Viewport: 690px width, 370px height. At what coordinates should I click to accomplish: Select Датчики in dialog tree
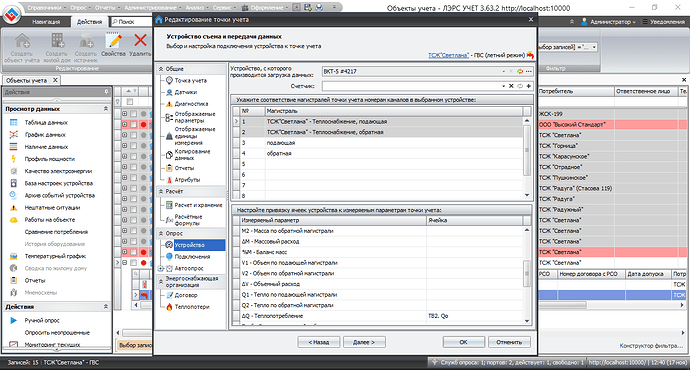tap(185, 92)
